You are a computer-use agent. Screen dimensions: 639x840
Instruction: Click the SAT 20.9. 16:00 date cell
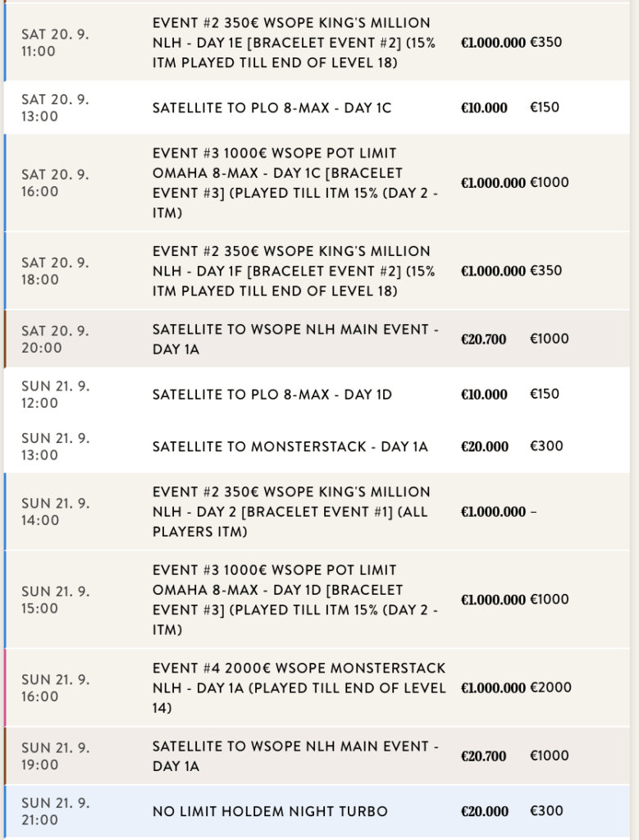click(55, 183)
